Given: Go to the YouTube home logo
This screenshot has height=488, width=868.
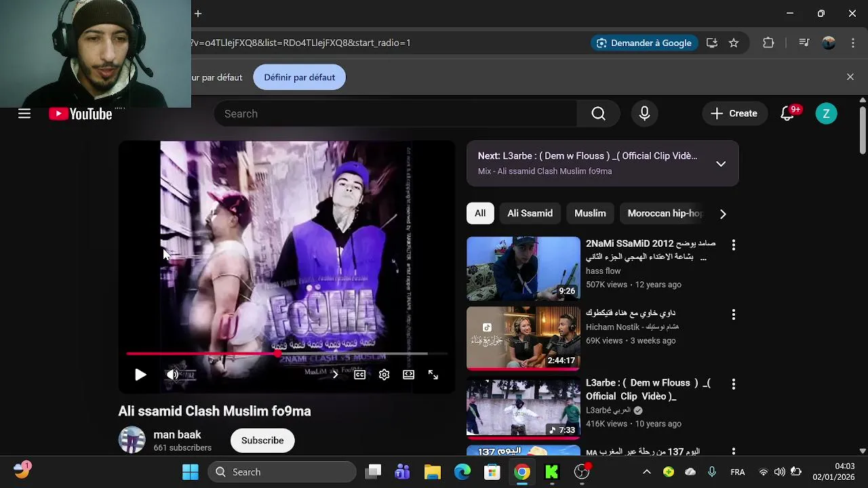Looking at the screenshot, I should (81, 114).
